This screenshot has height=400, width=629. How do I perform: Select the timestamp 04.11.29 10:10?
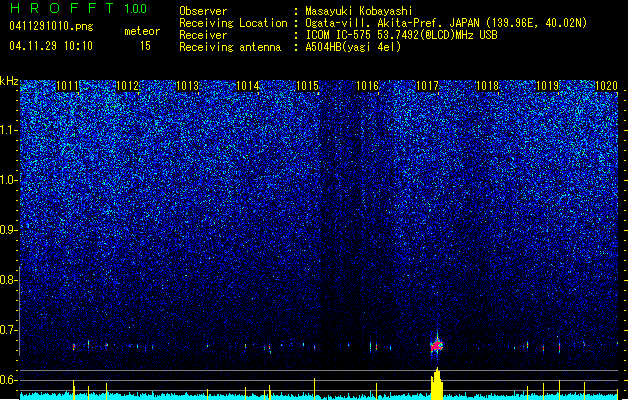click(51, 46)
